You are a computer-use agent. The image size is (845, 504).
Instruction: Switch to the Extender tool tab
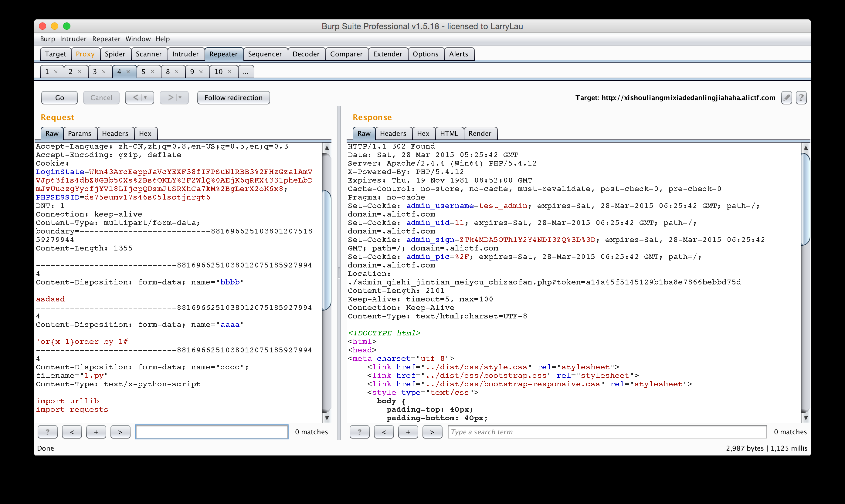click(x=388, y=54)
